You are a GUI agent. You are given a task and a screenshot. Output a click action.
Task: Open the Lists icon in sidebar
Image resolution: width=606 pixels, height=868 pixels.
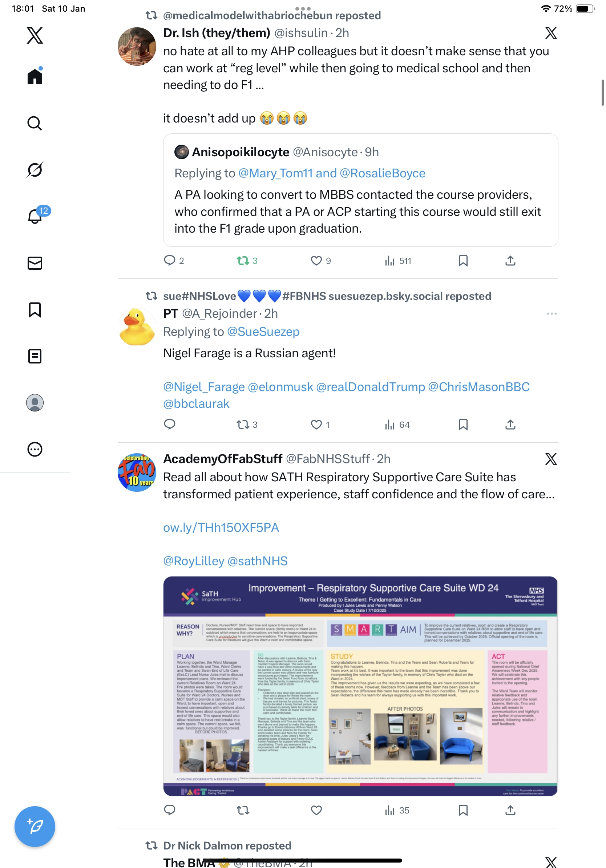pyautogui.click(x=35, y=356)
